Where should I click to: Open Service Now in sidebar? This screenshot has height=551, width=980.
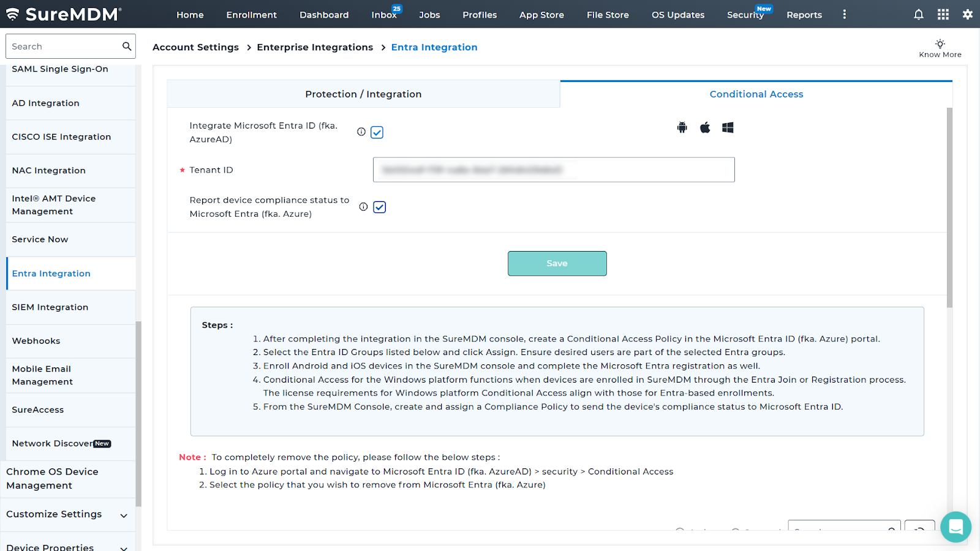[x=70, y=239]
